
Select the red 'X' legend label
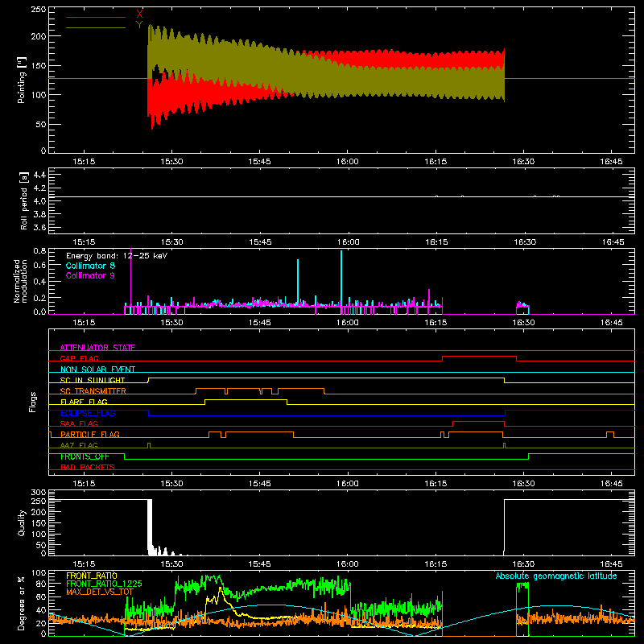(139, 14)
